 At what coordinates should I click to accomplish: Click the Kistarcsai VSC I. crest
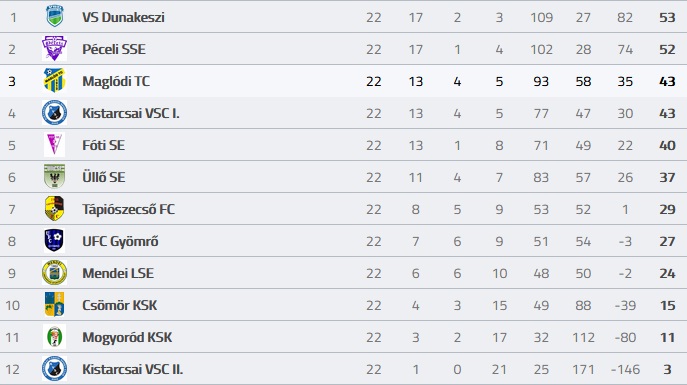pos(54,113)
